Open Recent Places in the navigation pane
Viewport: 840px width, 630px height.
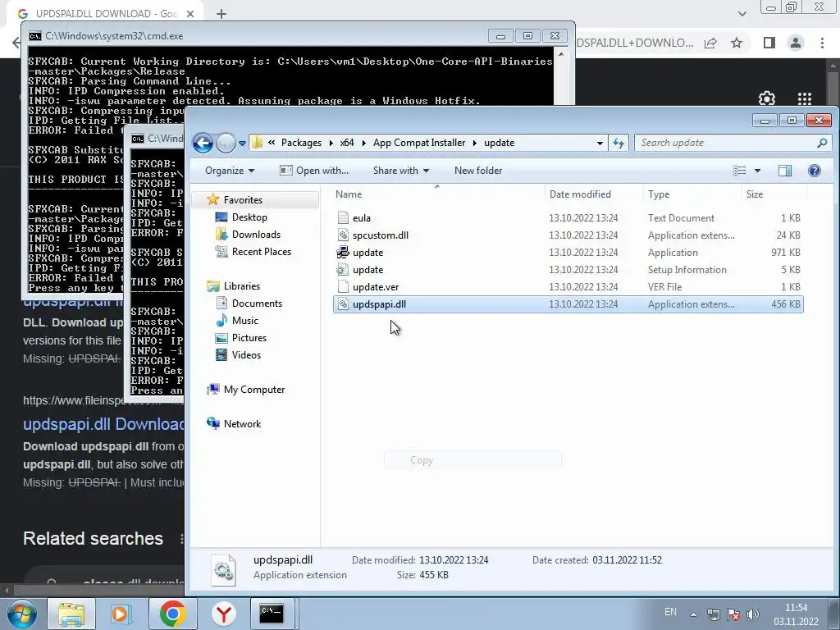(262, 251)
